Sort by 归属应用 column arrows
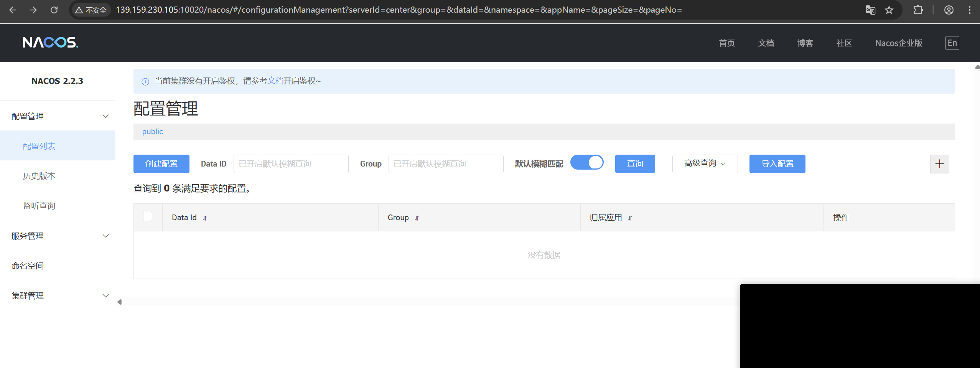 click(x=630, y=218)
